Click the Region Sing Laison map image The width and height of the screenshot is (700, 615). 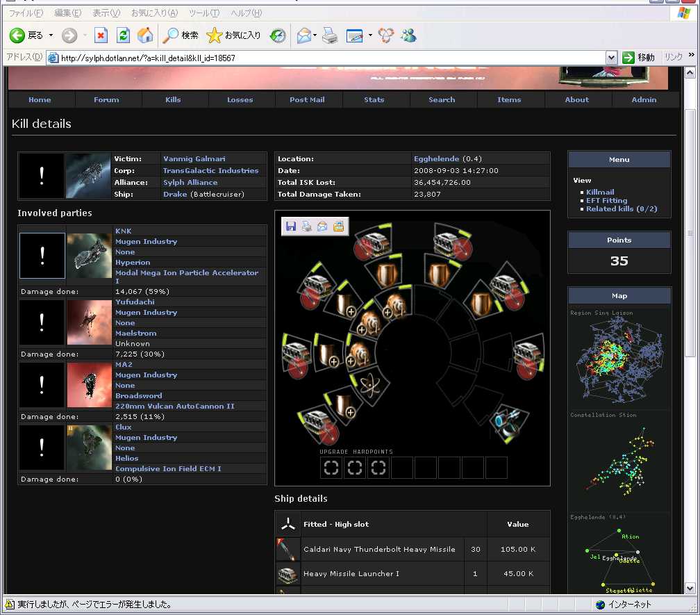click(x=619, y=357)
